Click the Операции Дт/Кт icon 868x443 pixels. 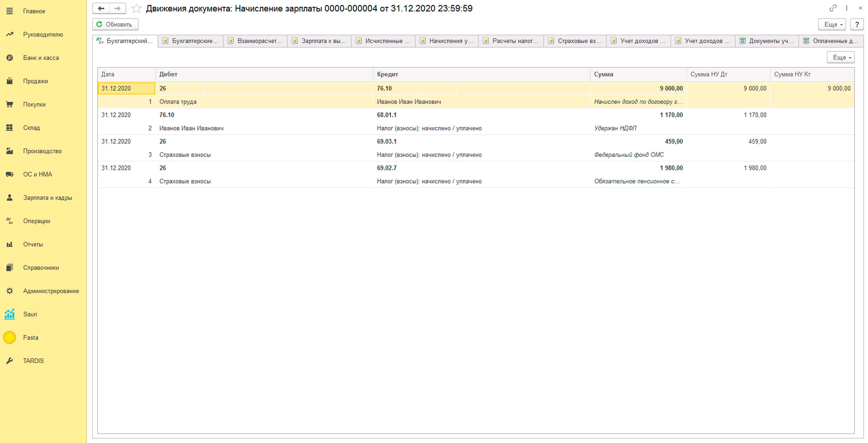9,221
